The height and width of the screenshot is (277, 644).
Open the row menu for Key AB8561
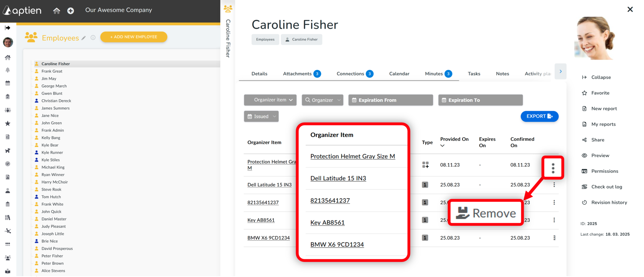(x=554, y=220)
